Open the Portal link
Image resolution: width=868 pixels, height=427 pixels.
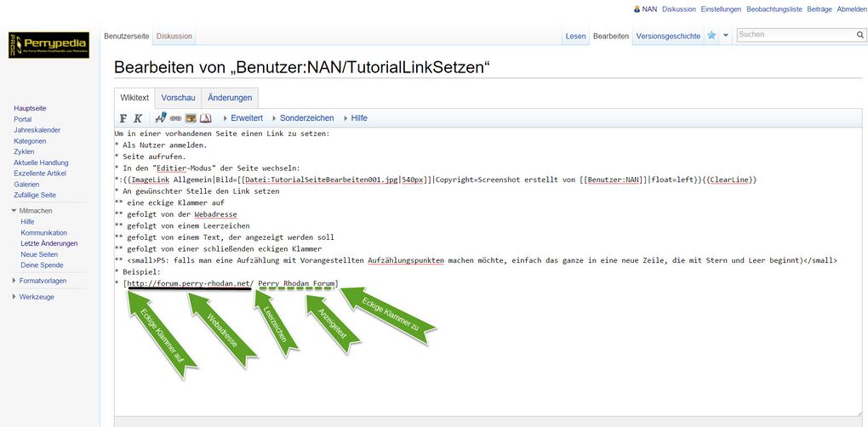(x=23, y=119)
